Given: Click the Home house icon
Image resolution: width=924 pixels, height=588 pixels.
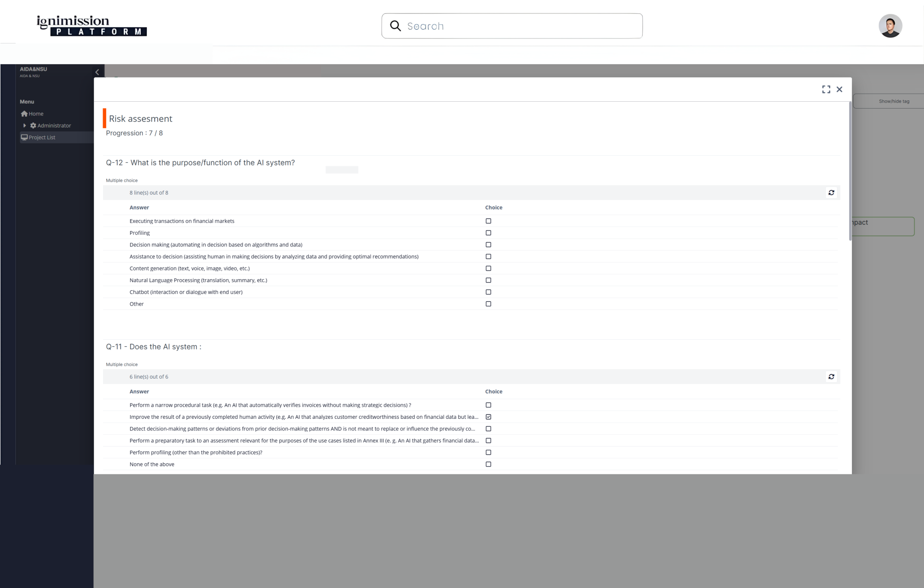Looking at the screenshot, I should click(x=24, y=114).
